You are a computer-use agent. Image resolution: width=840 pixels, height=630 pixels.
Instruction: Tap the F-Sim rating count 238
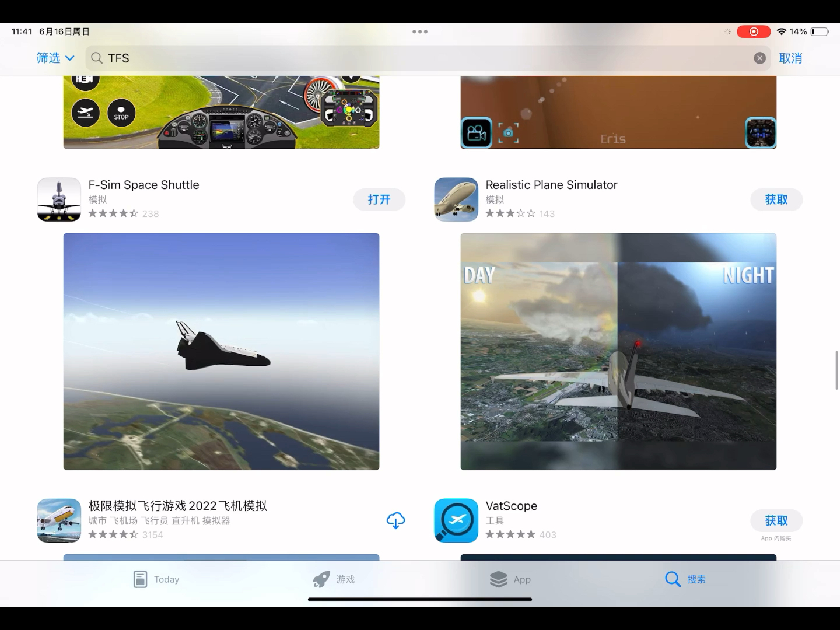coord(150,214)
